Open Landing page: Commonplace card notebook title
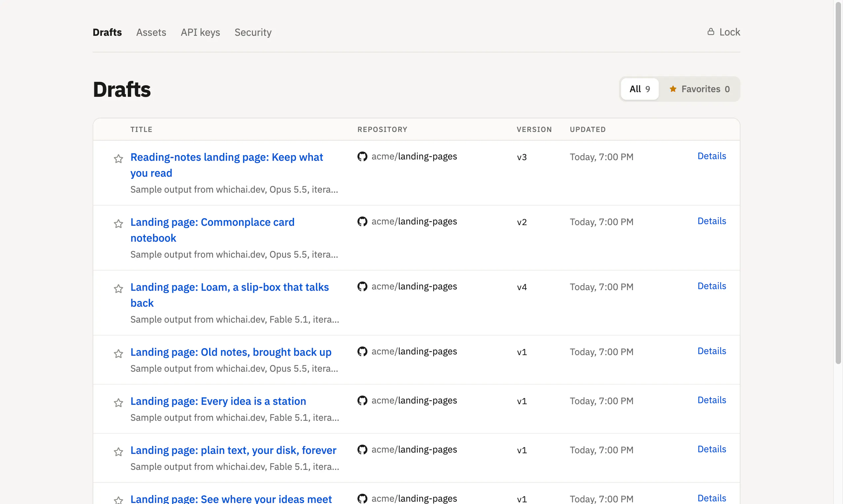The width and height of the screenshot is (843, 504). click(x=212, y=230)
